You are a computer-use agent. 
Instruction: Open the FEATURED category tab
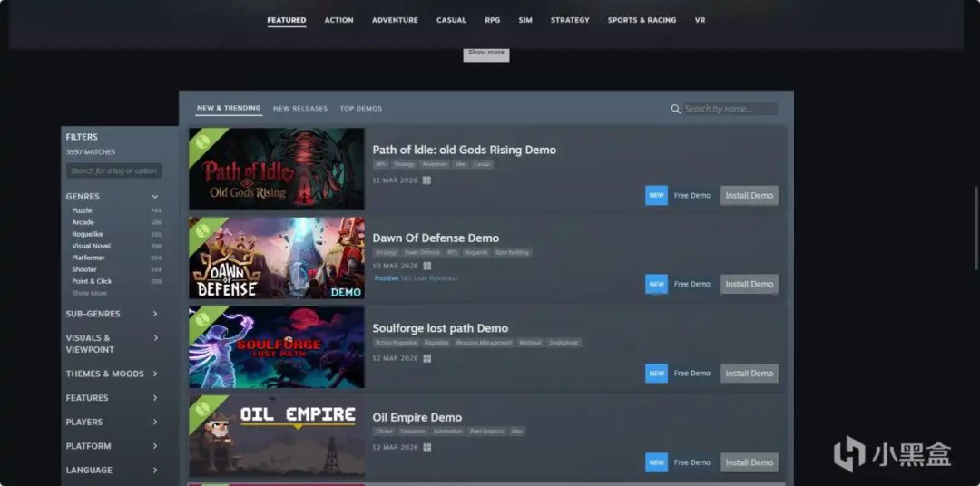287,20
